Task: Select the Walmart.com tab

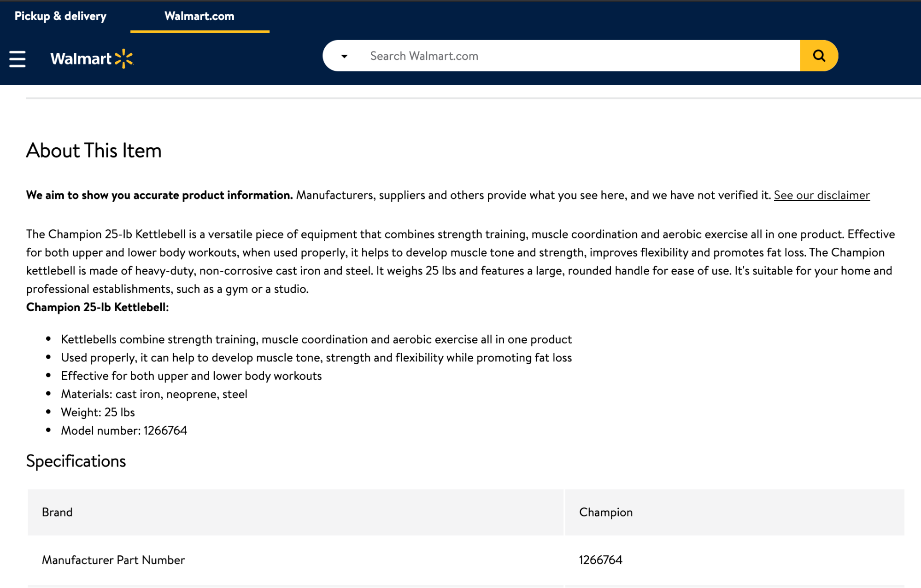Action: [x=199, y=16]
